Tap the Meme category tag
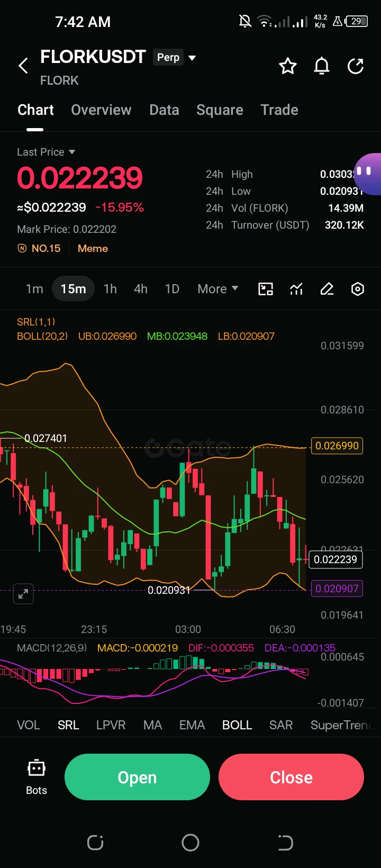The height and width of the screenshot is (868, 381). point(93,248)
